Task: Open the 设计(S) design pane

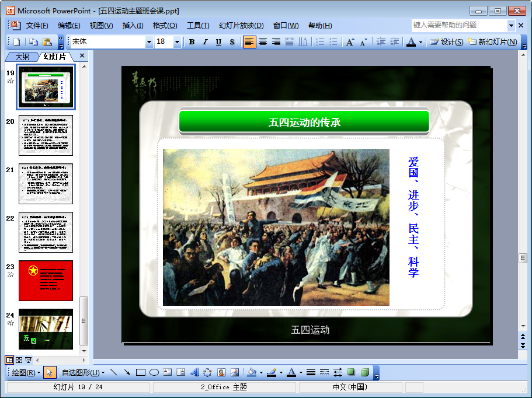Action: (x=447, y=41)
